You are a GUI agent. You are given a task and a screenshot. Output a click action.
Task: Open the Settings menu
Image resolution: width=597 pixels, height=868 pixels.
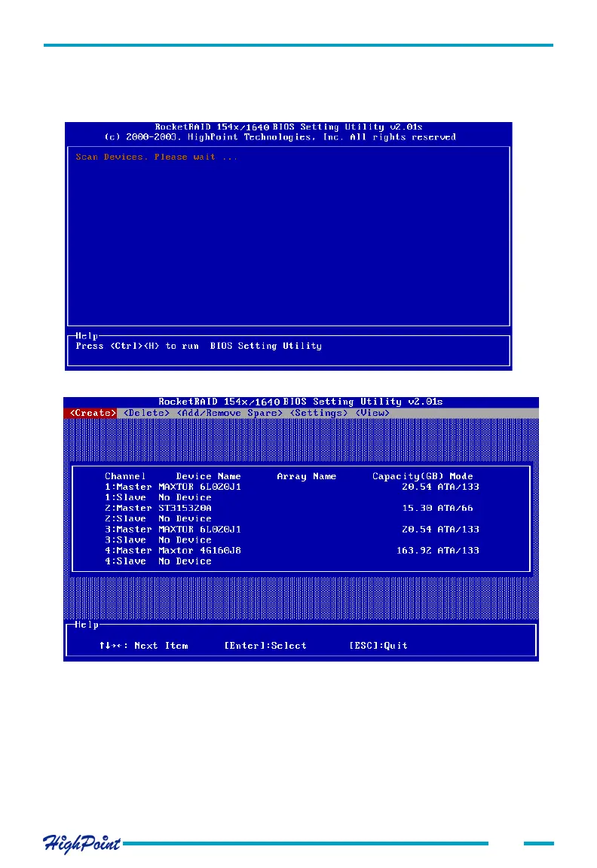click(318, 413)
